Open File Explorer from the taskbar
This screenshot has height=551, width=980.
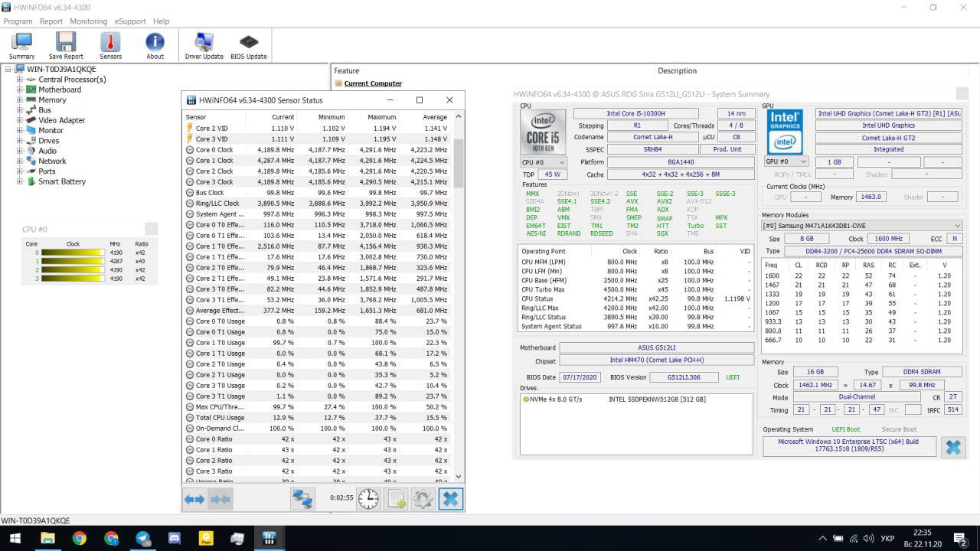coord(47,538)
